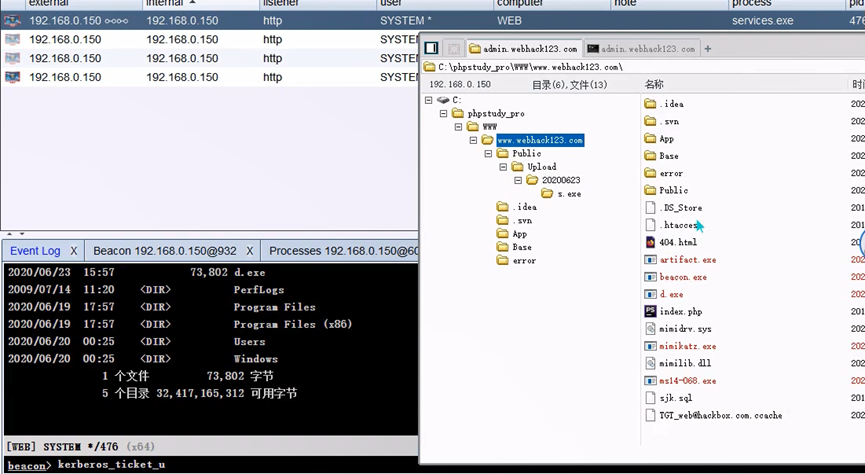
Task: Click the C: drive icon in tree
Action: coord(444,100)
